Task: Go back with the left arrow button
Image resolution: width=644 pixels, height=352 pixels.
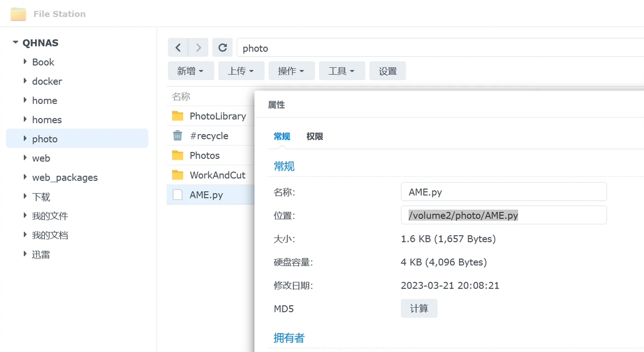Action: [x=178, y=48]
